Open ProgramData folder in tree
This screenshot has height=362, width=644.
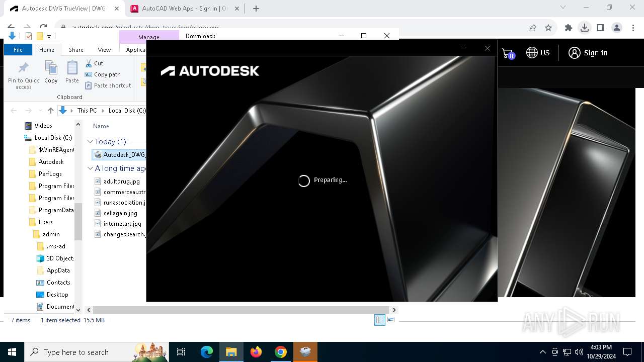(x=56, y=210)
